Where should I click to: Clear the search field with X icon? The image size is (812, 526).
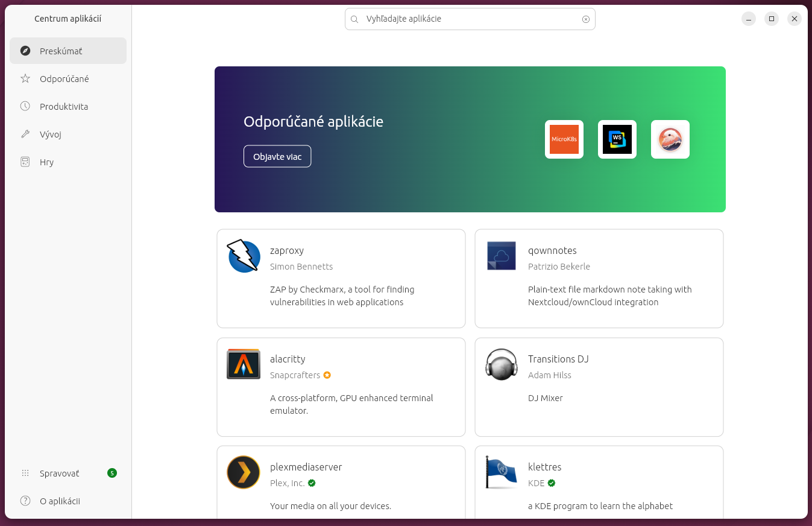[x=586, y=19]
